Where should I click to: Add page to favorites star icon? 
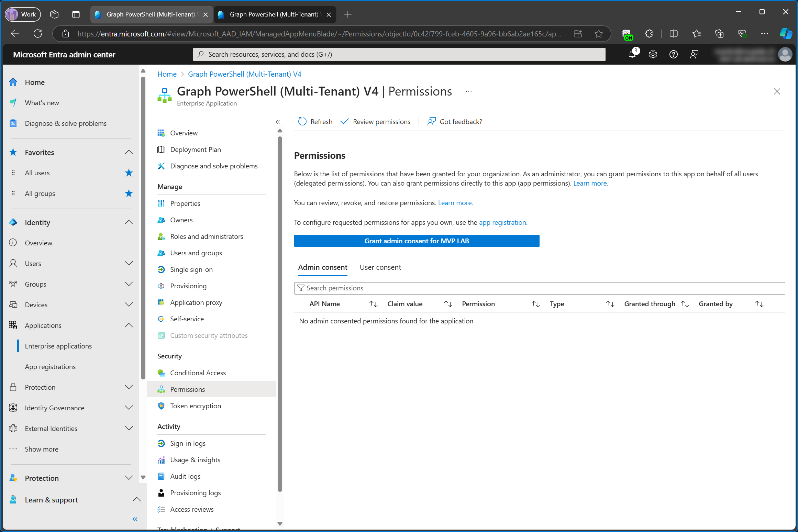click(599, 34)
